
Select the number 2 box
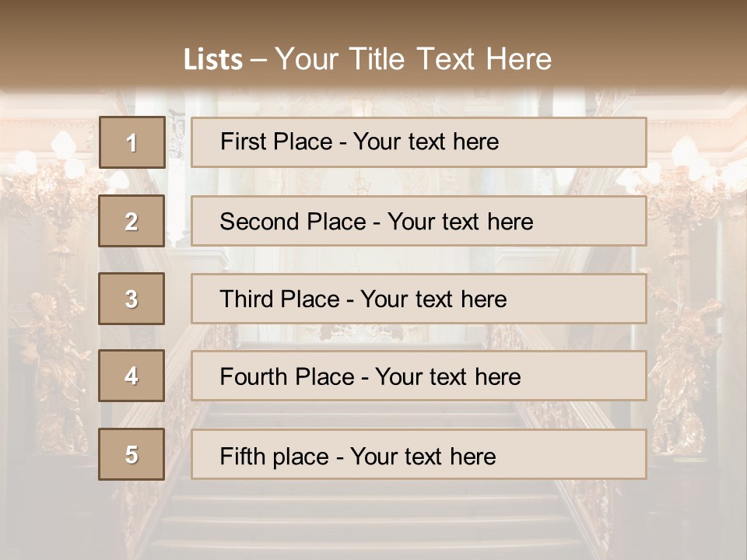pyautogui.click(x=132, y=221)
